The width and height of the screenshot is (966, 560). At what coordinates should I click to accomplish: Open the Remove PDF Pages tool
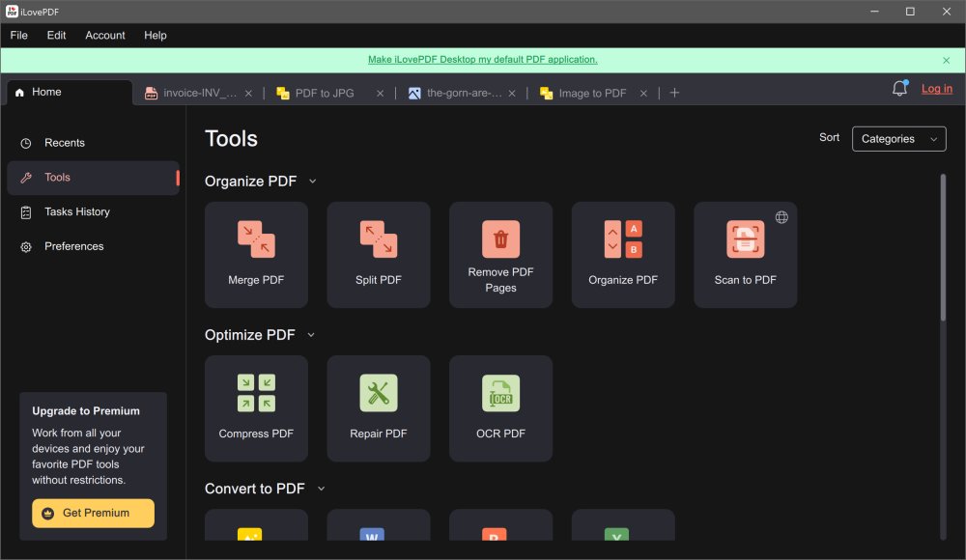pyautogui.click(x=500, y=255)
